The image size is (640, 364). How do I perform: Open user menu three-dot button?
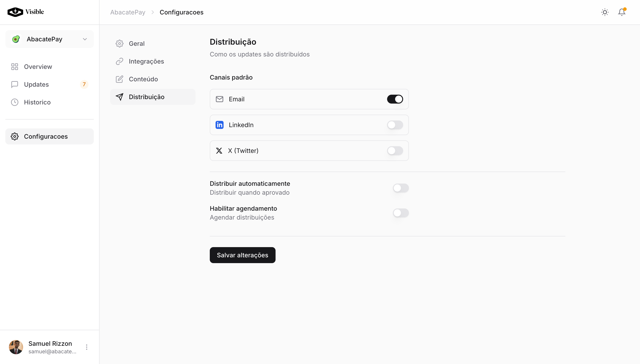(86, 347)
